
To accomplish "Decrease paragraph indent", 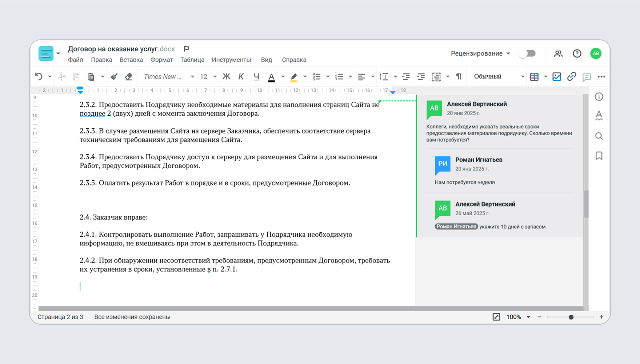I will (406, 76).
